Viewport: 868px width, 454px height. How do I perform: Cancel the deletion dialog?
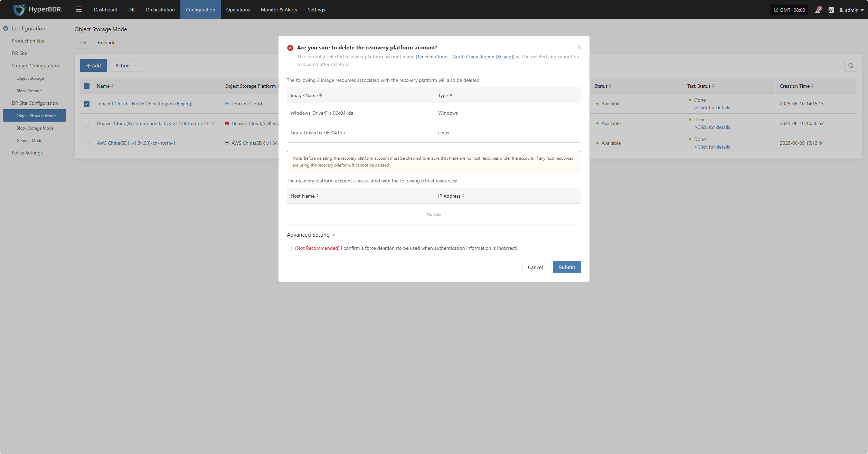[x=535, y=267]
